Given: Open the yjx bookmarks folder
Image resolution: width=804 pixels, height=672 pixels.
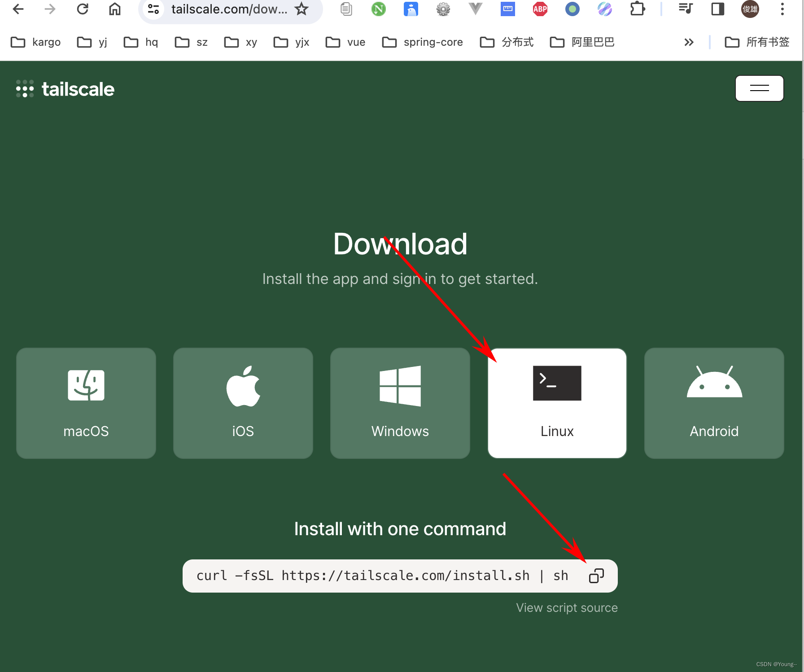Looking at the screenshot, I should pos(292,42).
